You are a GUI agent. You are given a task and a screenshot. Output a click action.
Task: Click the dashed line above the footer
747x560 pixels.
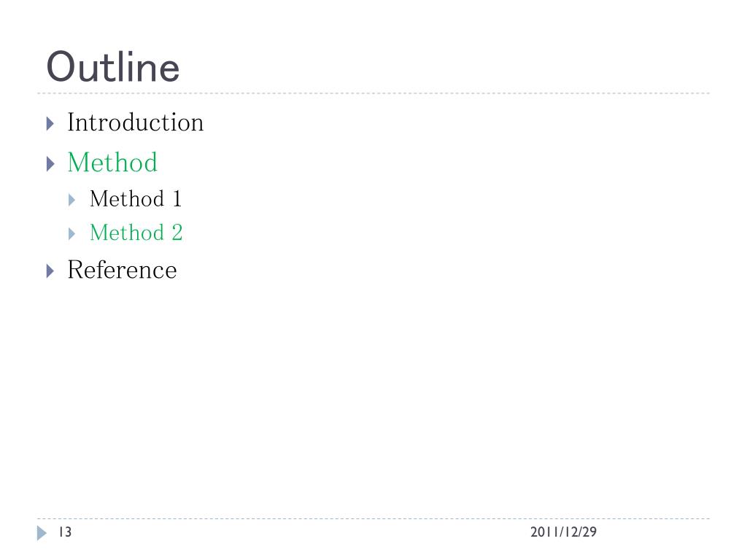point(373,518)
